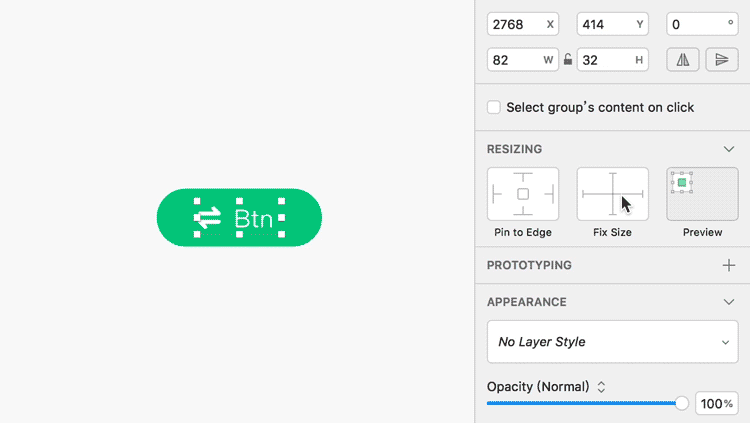Click the flip vertical icon
Screen dimensions: 750x423
(721, 60)
